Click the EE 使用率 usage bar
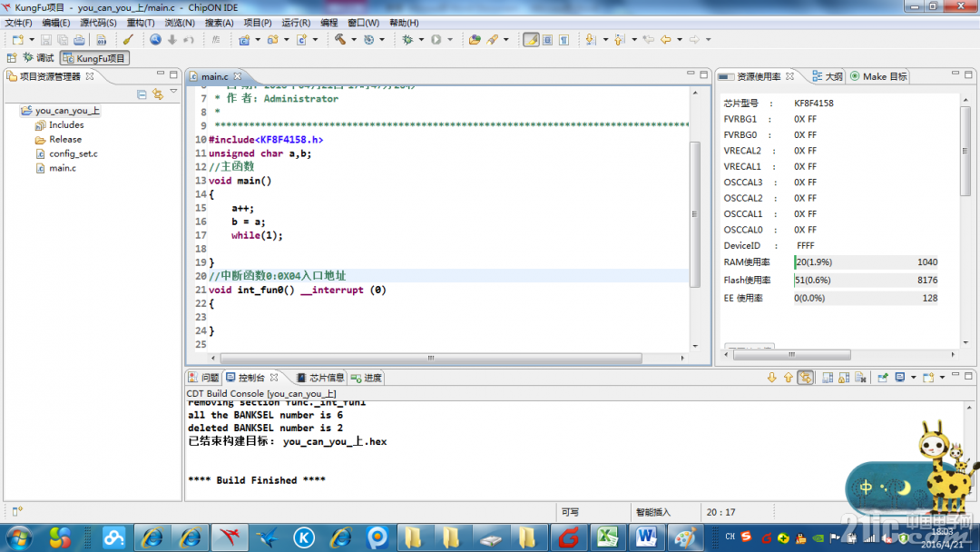 point(866,298)
